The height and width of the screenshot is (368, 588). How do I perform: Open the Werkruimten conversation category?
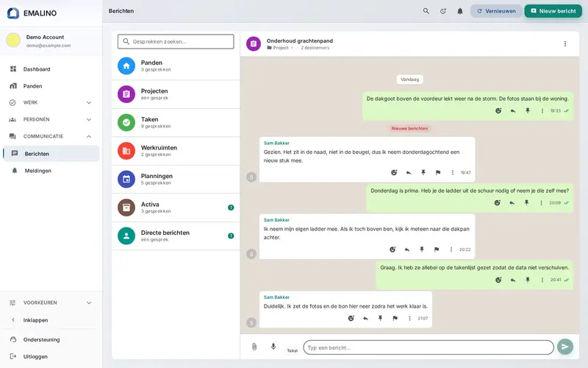tap(176, 151)
